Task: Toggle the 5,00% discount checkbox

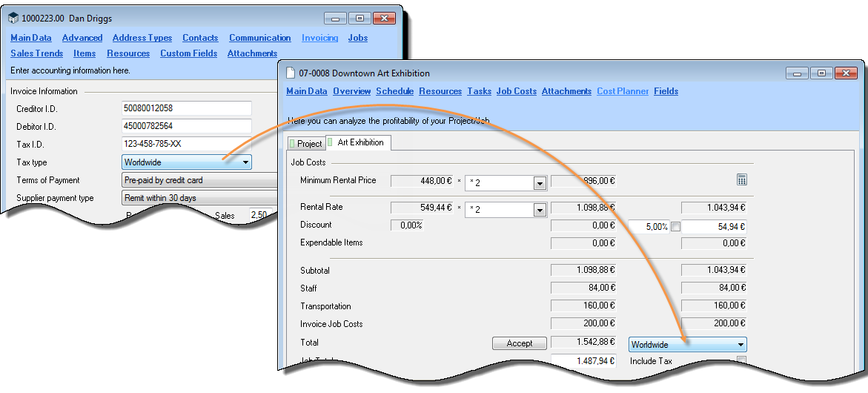Action: click(x=675, y=227)
